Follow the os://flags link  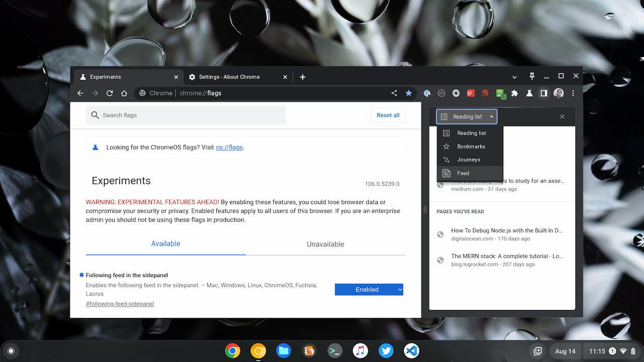pos(229,147)
